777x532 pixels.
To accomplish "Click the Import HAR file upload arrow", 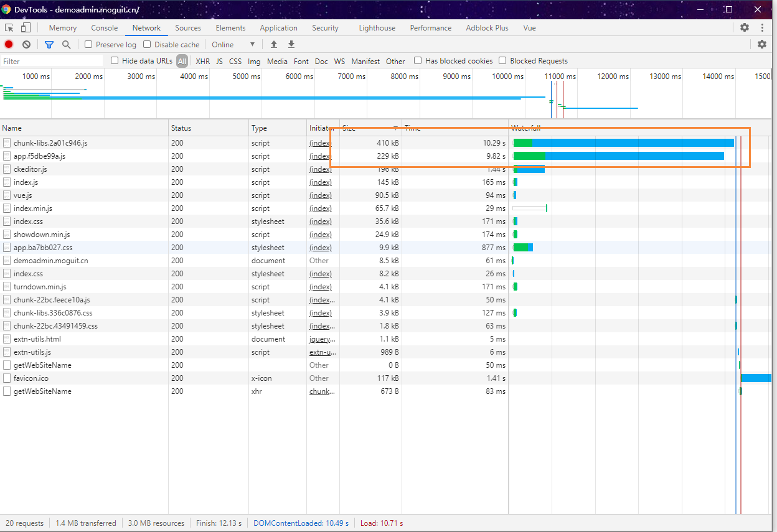I will click(x=273, y=45).
